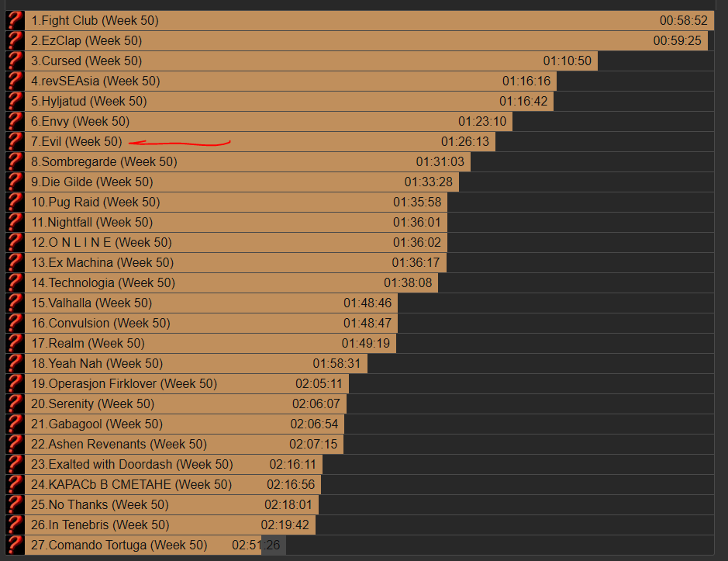
Task: Click the question mark icon beside EzClap
Action: [x=15, y=40]
